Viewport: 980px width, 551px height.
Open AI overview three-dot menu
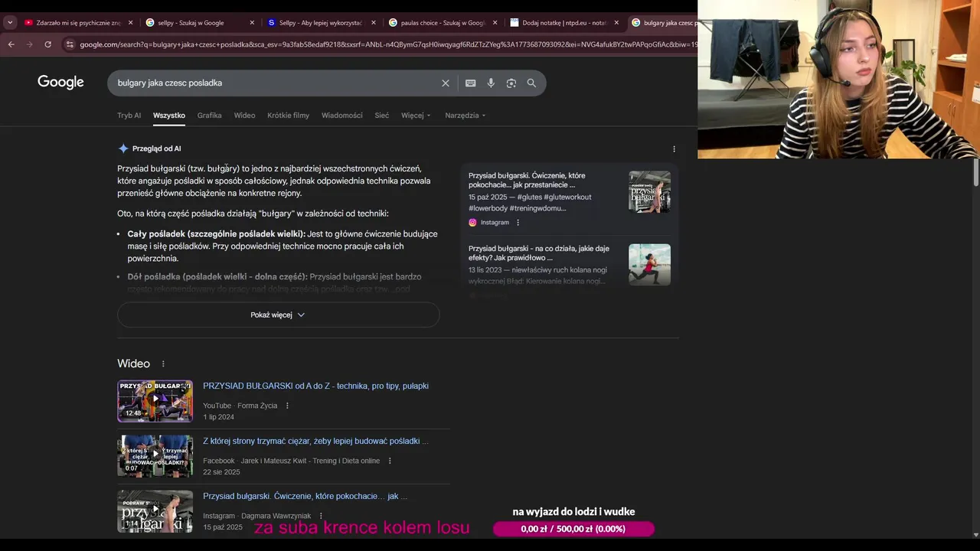tap(674, 149)
